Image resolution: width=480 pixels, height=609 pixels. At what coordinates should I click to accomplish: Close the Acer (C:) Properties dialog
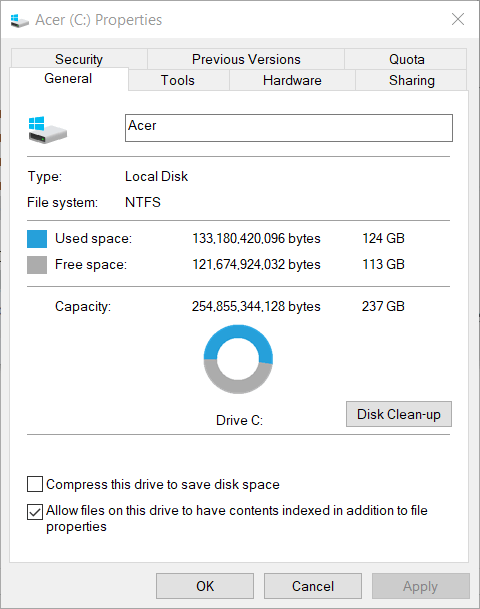coord(458,19)
